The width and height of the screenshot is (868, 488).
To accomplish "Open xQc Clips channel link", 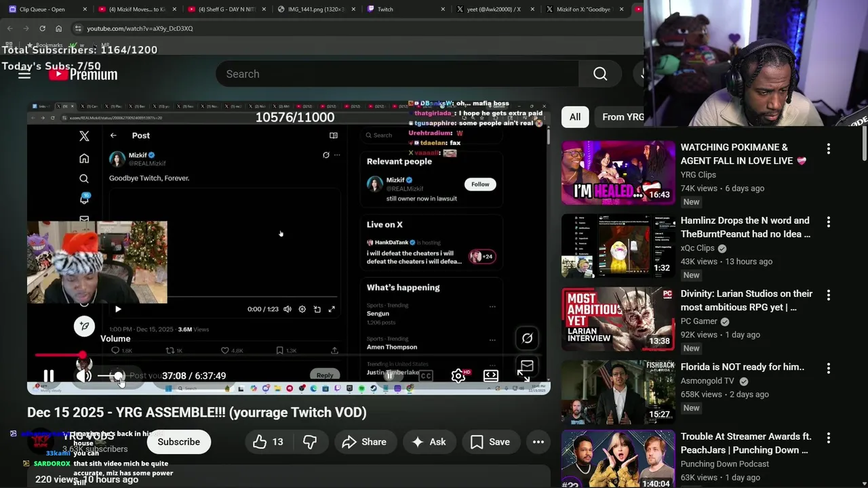I will pos(698,248).
